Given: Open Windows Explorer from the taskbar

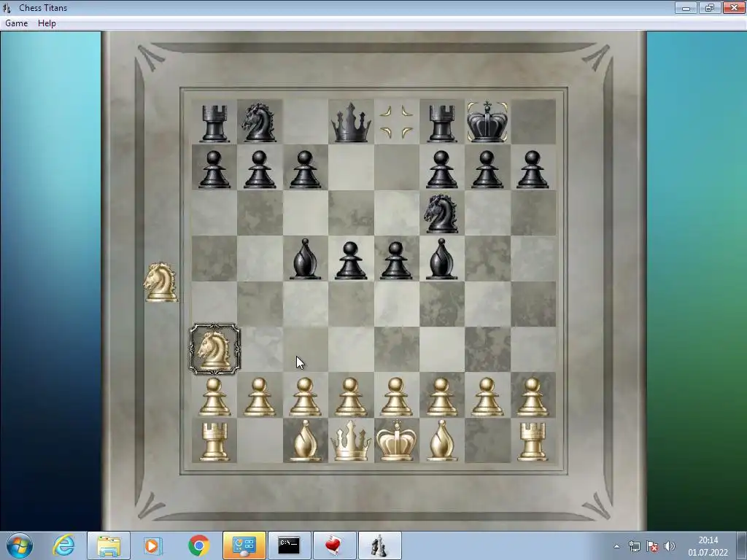Looking at the screenshot, I should tap(109, 545).
